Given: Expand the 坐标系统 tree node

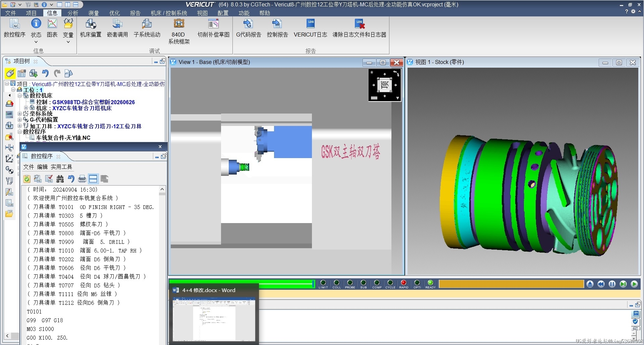Looking at the screenshot, I should pos(20,114).
